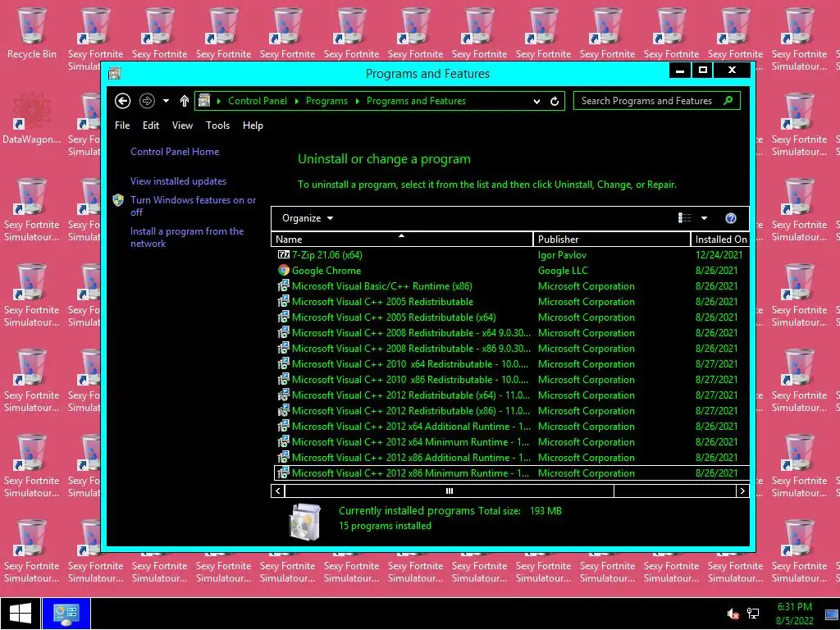The width and height of the screenshot is (840, 630).
Task: Open the File menu
Action: [x=122, y=126]
